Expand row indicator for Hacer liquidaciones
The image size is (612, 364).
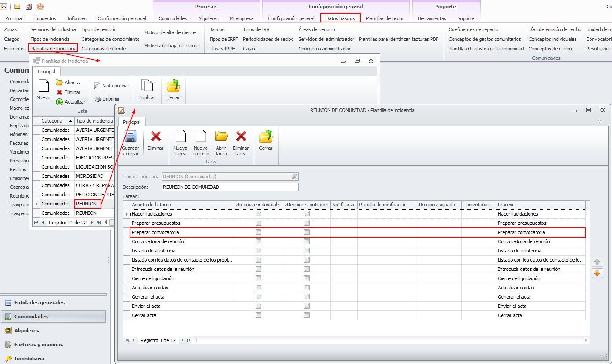127,214
